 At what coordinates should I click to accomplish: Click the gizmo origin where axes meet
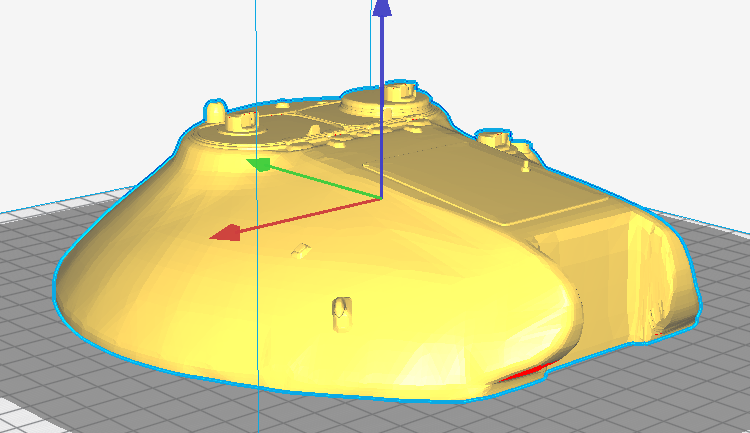(x=381, y=199)
